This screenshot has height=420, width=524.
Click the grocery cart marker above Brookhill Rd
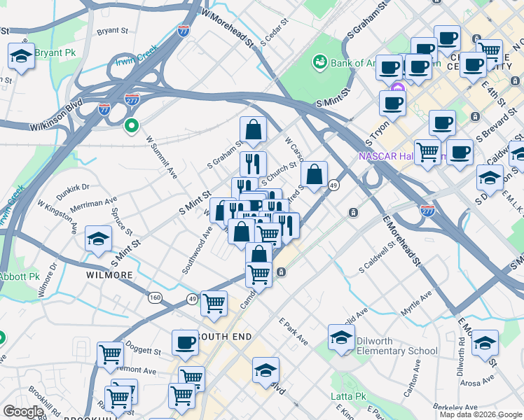click(x=118, y=400)
